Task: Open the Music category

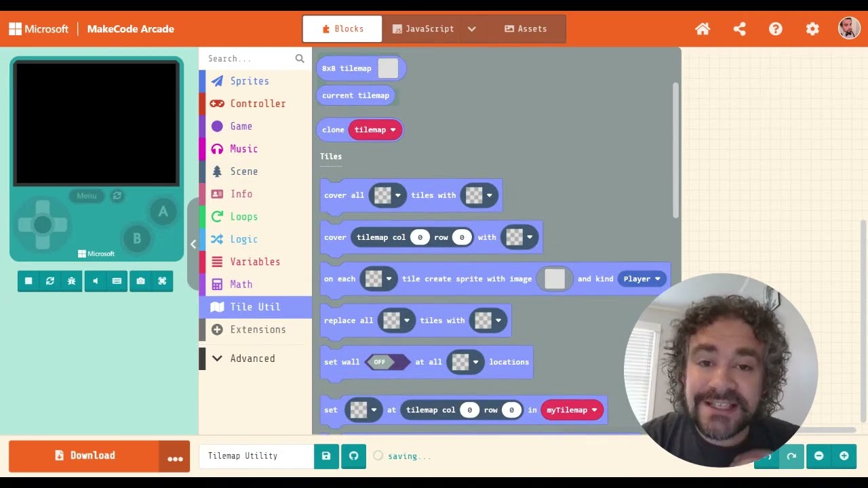Action: pos(255,148)
